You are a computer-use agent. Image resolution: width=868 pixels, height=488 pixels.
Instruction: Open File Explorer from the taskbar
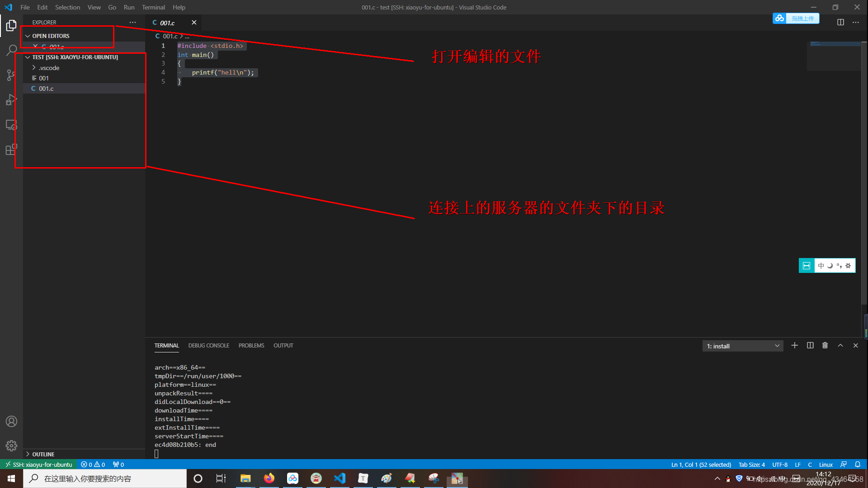coord(245,479)
